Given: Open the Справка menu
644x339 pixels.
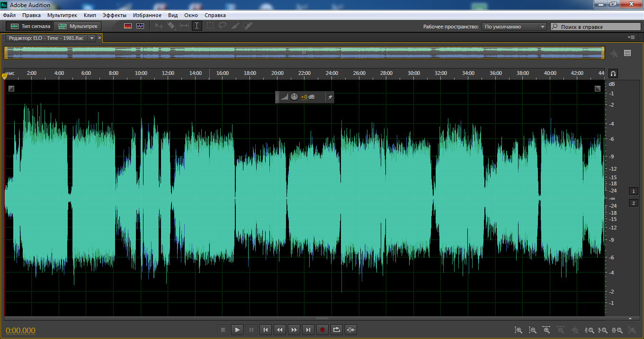Looking at the screenshot, I should coord(215,15).
